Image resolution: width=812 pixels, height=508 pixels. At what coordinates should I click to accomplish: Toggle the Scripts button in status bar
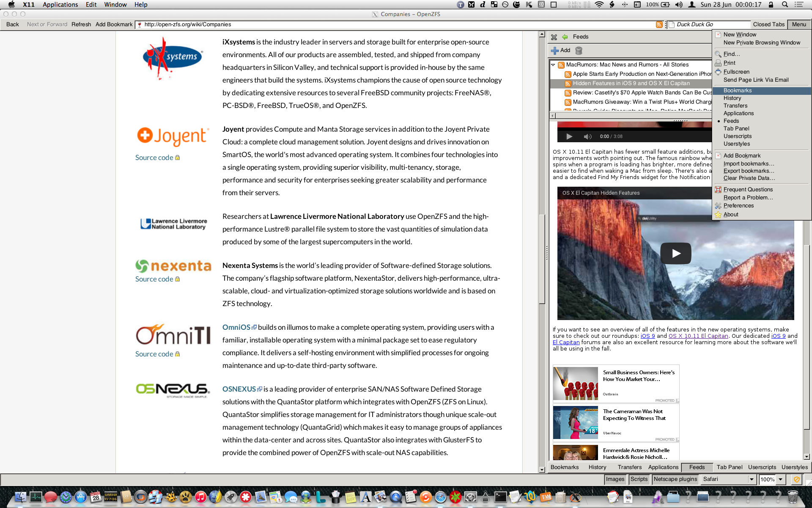tap(639, 479)
